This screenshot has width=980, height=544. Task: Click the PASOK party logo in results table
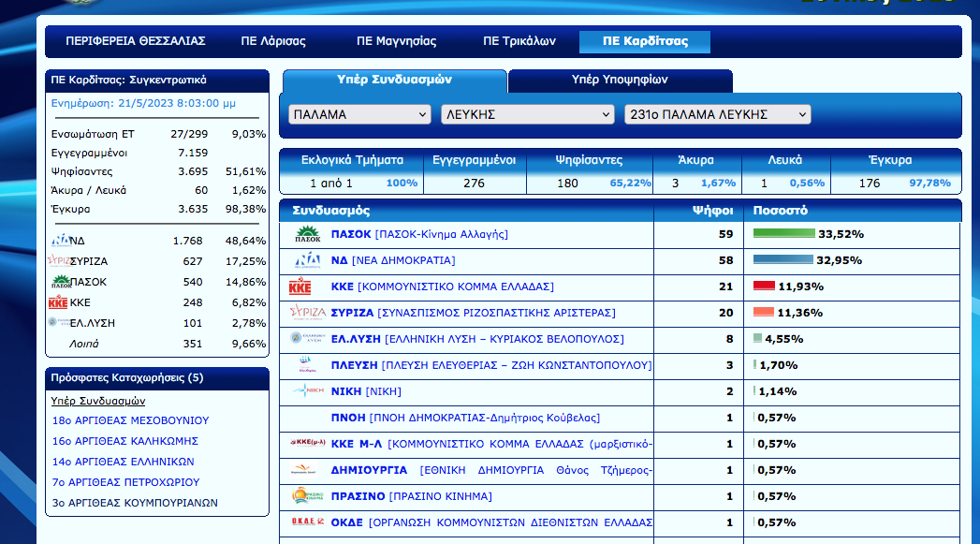click(x=307, y=234)
